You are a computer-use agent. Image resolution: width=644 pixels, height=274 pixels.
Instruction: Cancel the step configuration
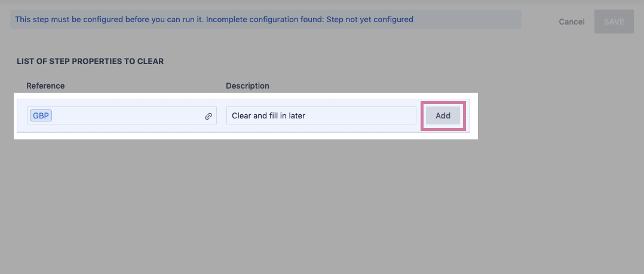coord(572,22)
